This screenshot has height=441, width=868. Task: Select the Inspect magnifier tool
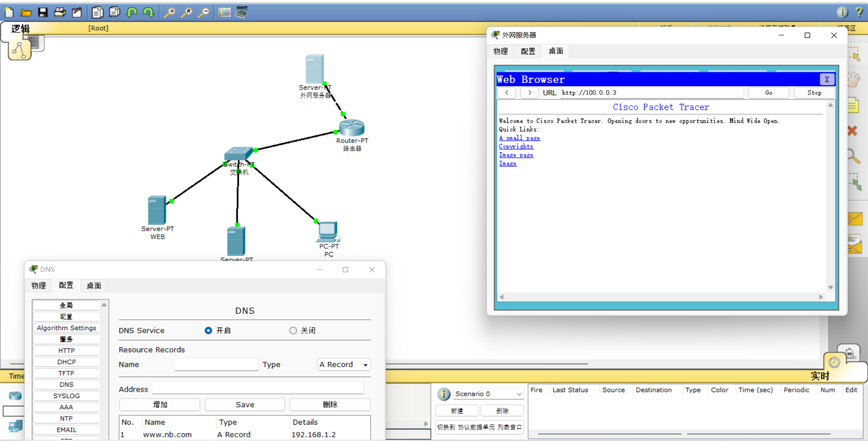(x=853, y=156)
